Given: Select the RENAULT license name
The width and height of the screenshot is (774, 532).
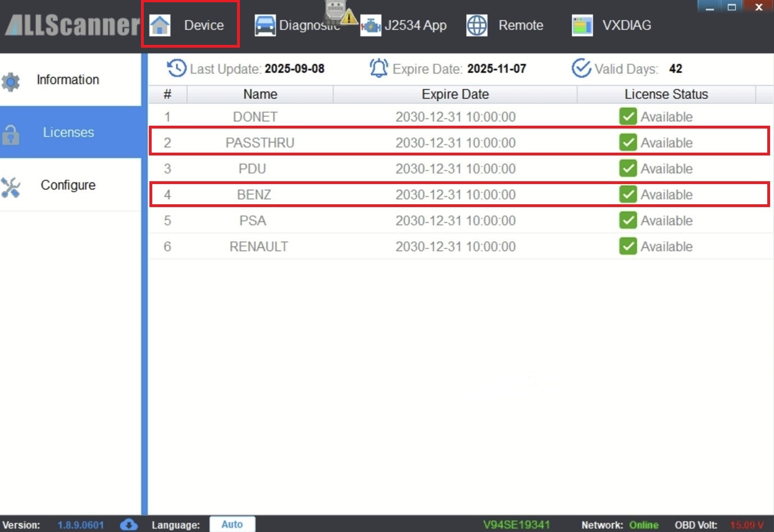Looking at the screenshot, I should coord(259,246).
